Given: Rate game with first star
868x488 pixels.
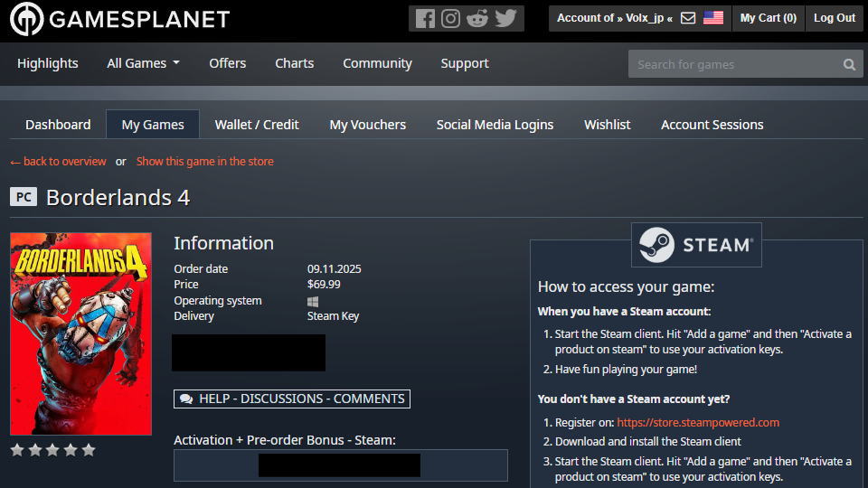Looking at the screenshot, I should click(17, 450).
